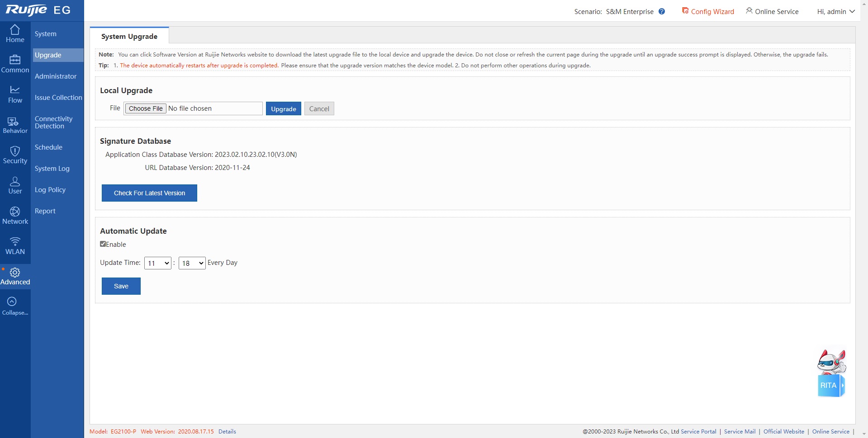The width and height of the screenshot is (868, 438).
Task: Select Administrator in the submenu
Action: coord(56,76)
